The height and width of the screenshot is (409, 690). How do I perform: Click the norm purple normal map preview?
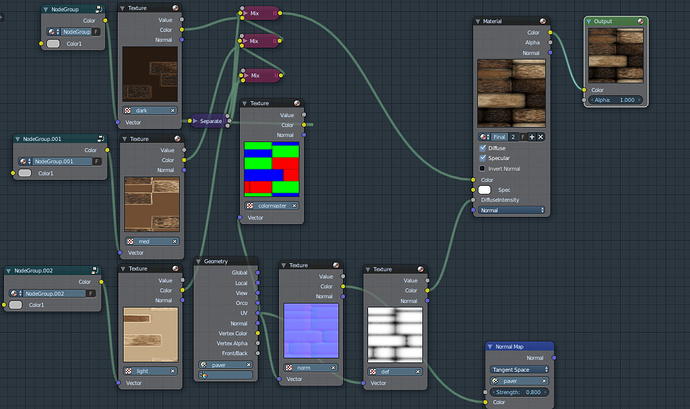click(x=311, y=331)
